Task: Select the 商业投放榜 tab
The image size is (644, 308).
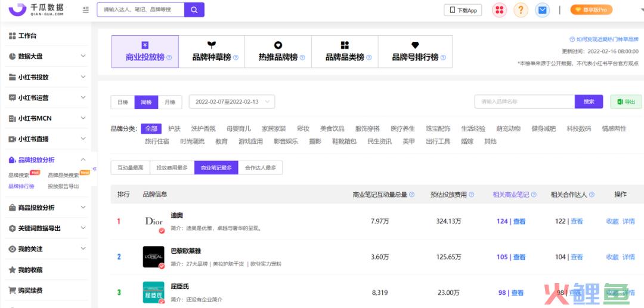Action: (x=145, y=51)
